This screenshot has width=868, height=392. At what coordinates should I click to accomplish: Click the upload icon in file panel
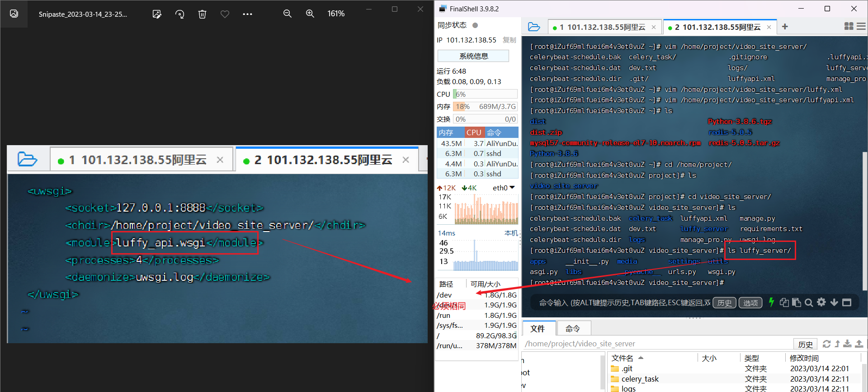pos(859,344)
